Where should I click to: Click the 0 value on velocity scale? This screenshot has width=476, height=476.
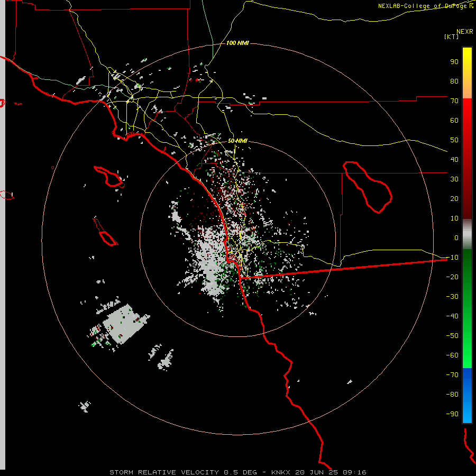456,237
